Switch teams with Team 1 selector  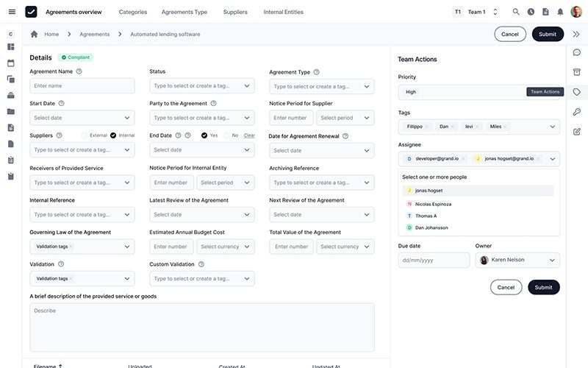pos(476,12)
